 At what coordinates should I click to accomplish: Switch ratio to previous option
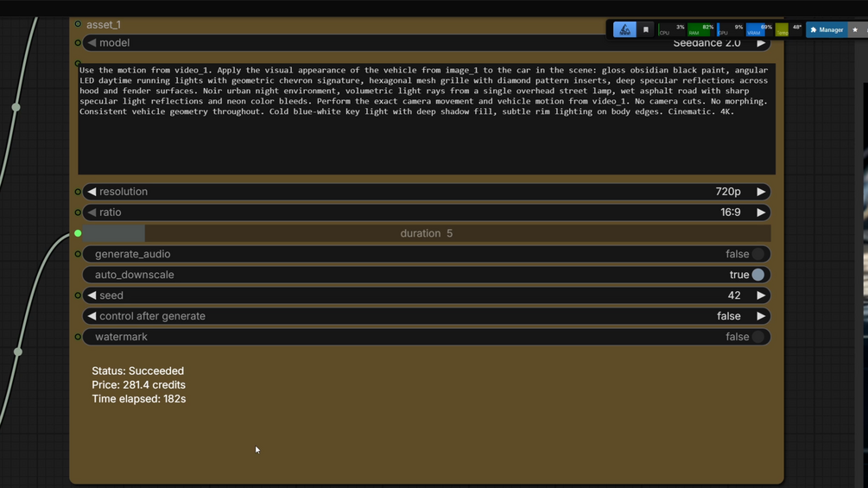[92, 212]
